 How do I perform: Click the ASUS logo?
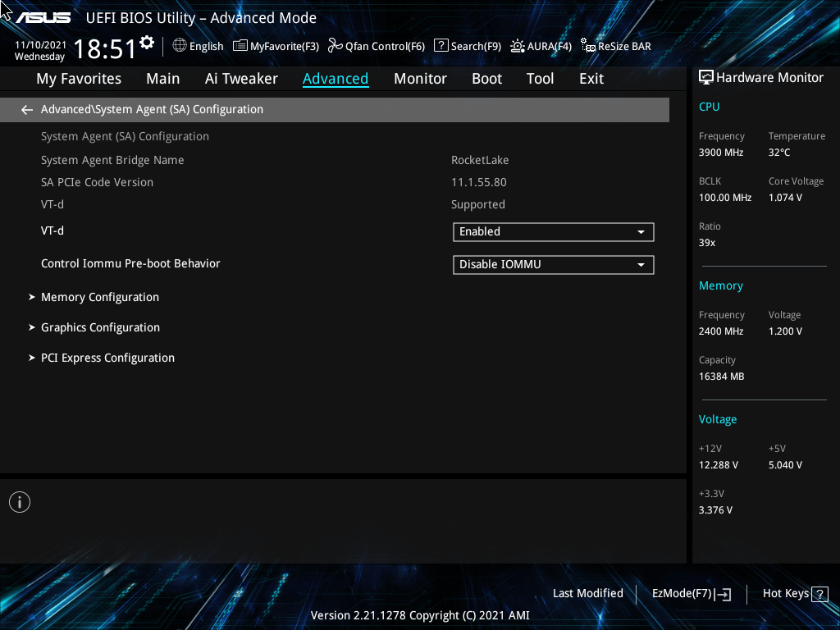point(43,18)
